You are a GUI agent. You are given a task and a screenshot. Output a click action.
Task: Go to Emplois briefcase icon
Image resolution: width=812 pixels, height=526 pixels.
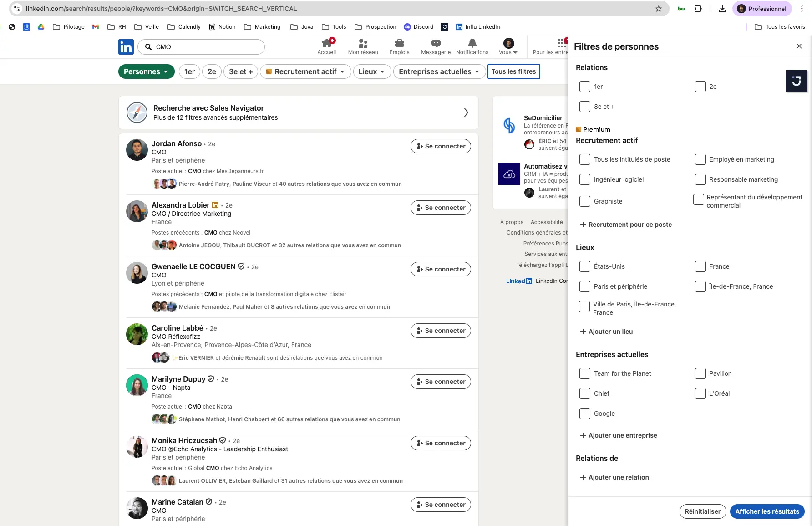(399, 44)
